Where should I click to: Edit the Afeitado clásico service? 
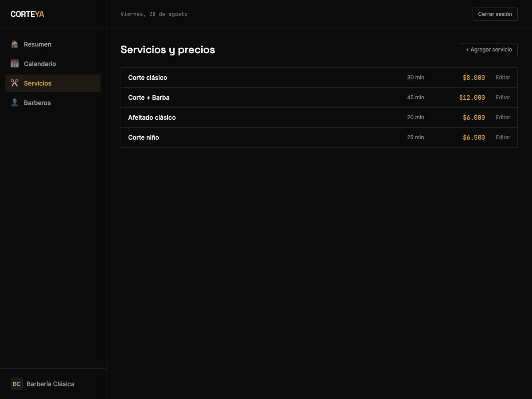click(503, 117)
